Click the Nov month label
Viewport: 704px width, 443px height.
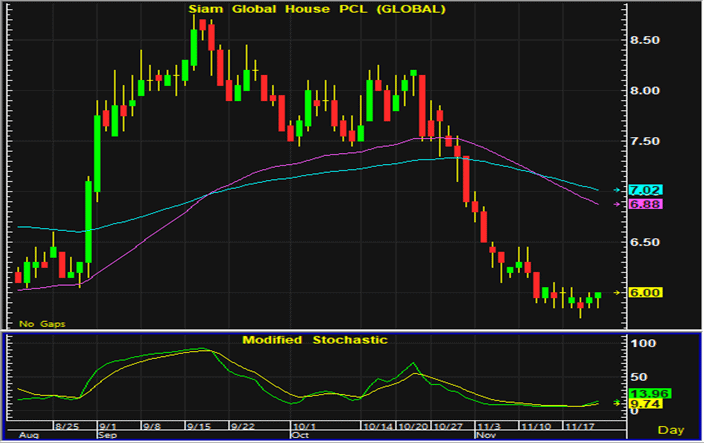[484, 436]
